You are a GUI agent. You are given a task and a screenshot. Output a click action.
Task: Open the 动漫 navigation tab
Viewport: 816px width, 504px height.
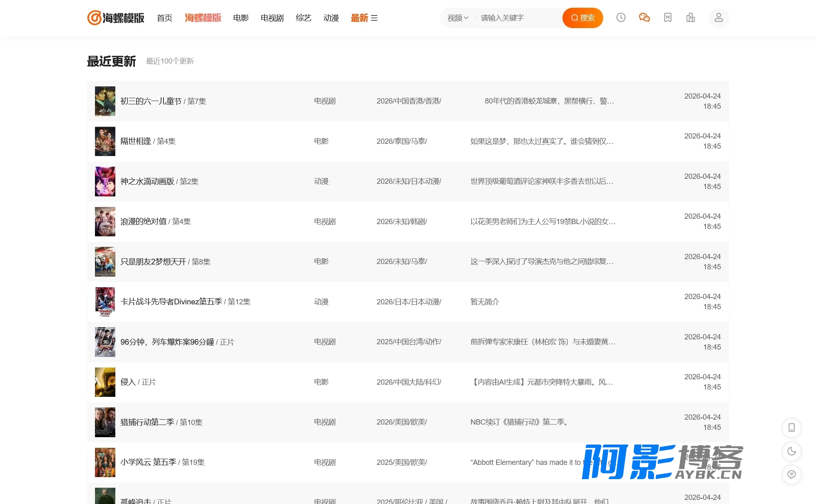(x=331, y=18)
